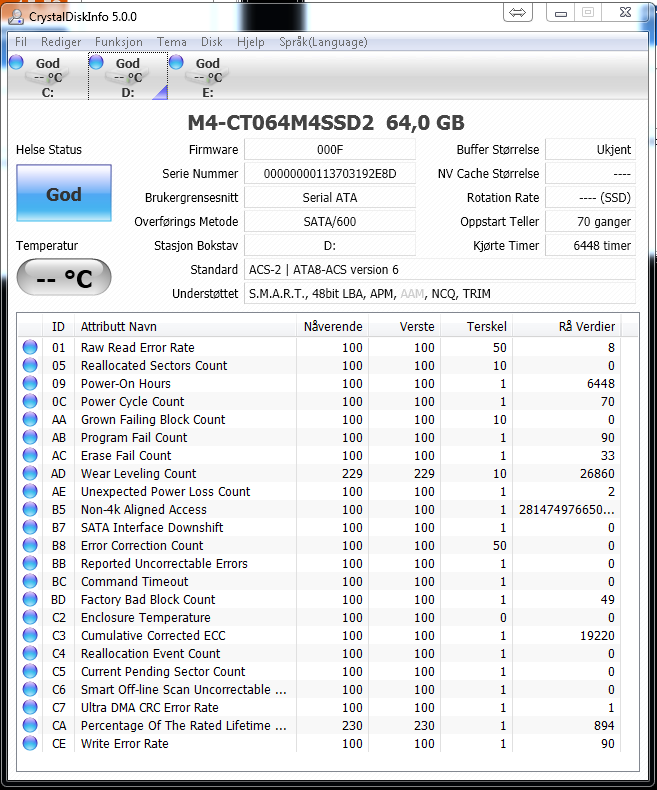Click the raw value 26860 for Wear Leveling
This screenshot has width=657, height=790.
tap(597, 474)
